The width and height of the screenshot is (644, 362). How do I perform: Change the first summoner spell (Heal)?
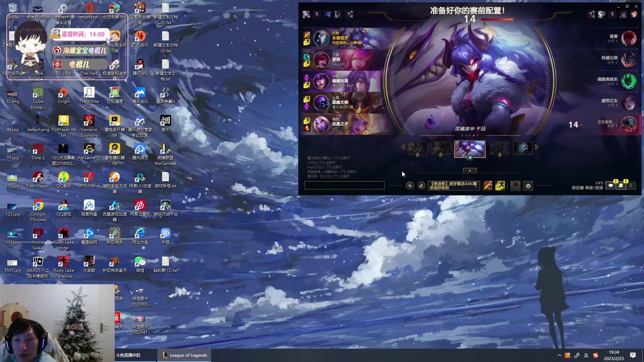(x=488, y=186)
